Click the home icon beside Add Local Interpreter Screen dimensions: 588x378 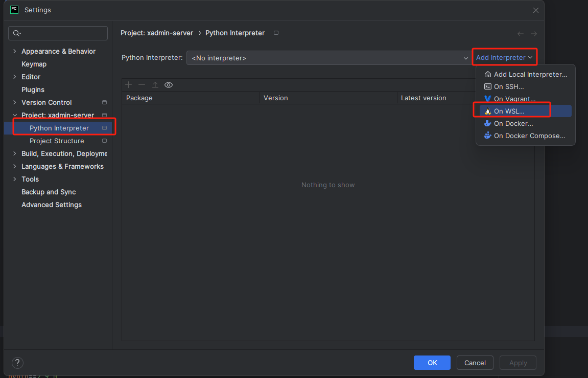[487, 74]
